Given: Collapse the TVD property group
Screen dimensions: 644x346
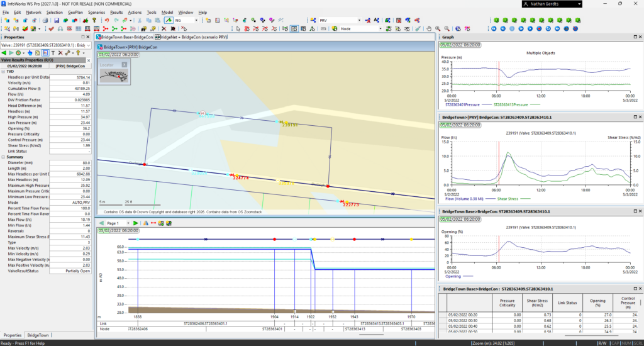Looking at the screenshot, I should 3,72.
